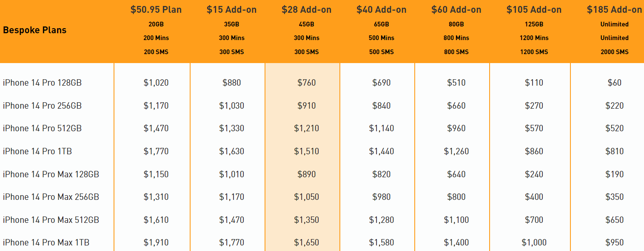644x251 pixels.
Task: Choose the $105 Add-on column header
Action: (534, 10)
